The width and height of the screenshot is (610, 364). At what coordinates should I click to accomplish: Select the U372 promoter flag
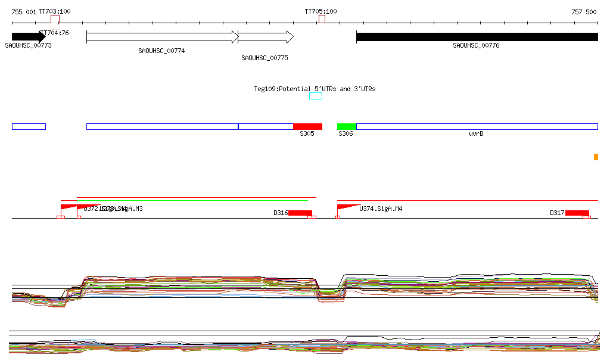pos(68,207)
